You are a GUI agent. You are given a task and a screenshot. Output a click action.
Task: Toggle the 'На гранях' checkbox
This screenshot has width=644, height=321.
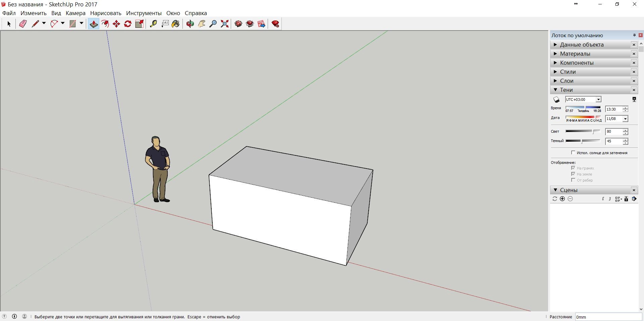coord(573,168)
